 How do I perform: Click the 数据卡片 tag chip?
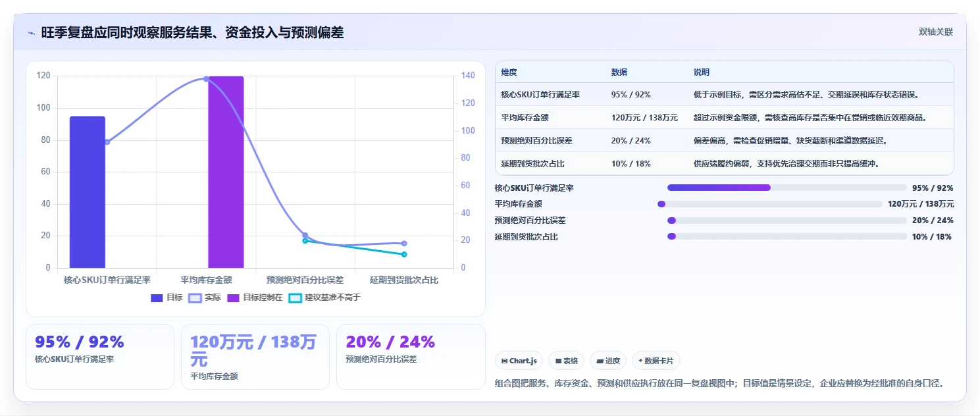[656, 361]
